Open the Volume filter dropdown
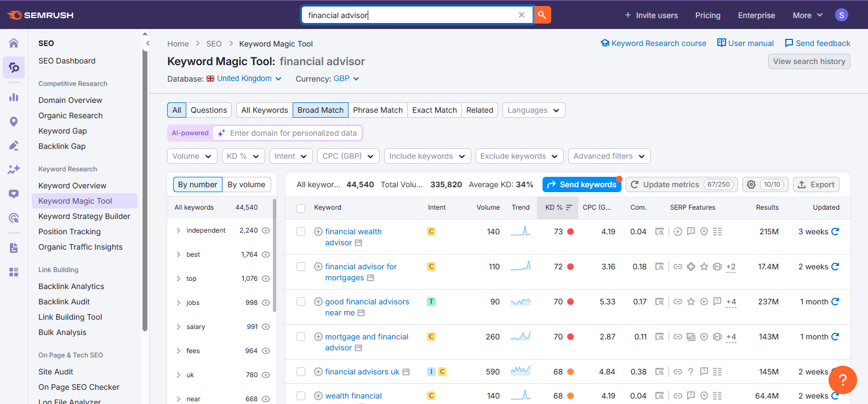The height and width of the screenshot is (404, 868). 192,156
